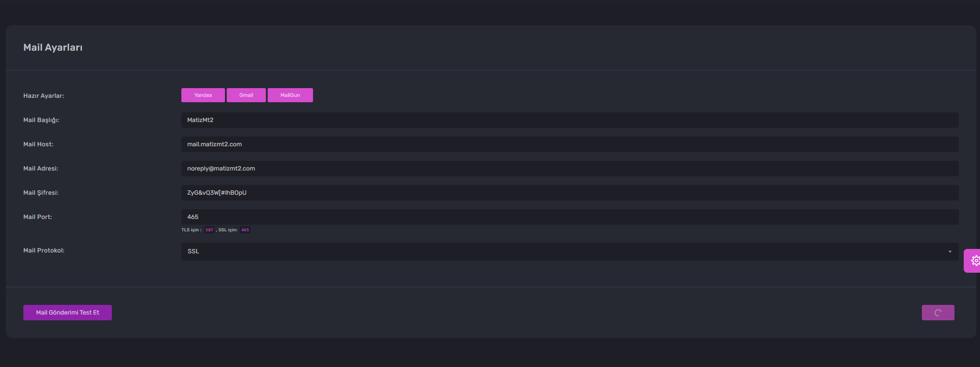Focus the Mail Host input field
The width and height of the screenshot is (980, 367).
(x=570, y=145)
